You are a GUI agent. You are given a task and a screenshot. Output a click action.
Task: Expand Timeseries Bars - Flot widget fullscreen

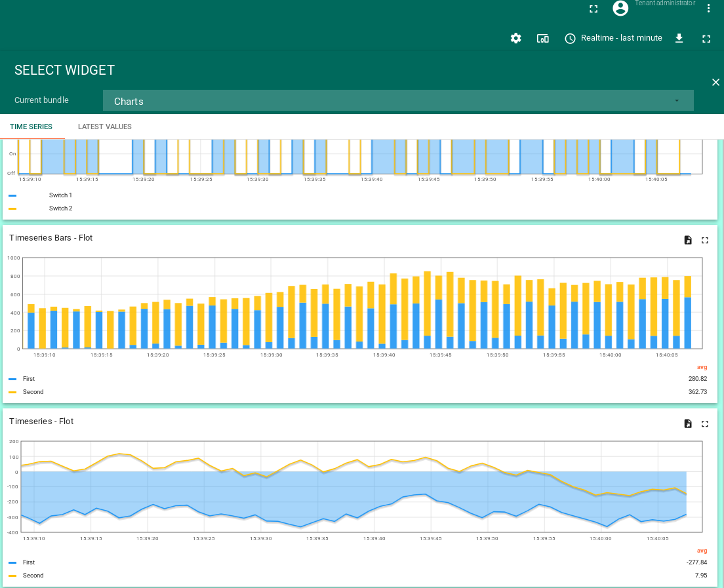pos(704,240)
